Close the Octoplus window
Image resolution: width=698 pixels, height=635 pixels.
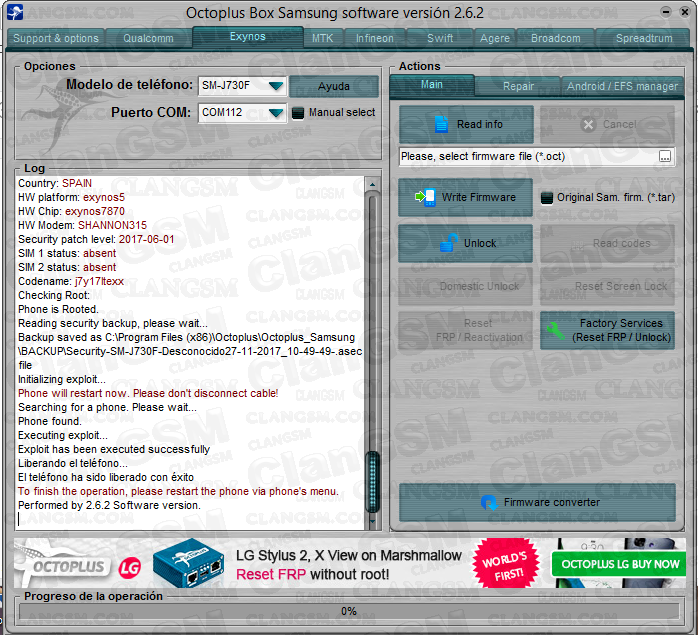click(685, 12)
